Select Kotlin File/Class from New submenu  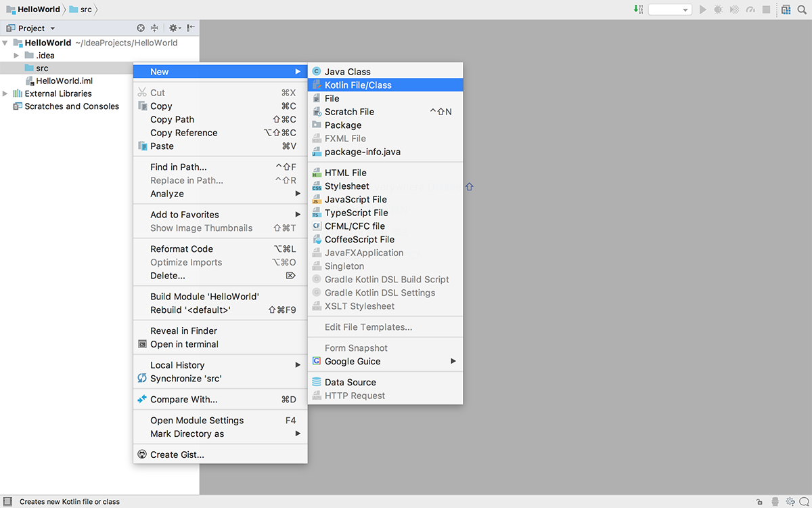point(358,85)
